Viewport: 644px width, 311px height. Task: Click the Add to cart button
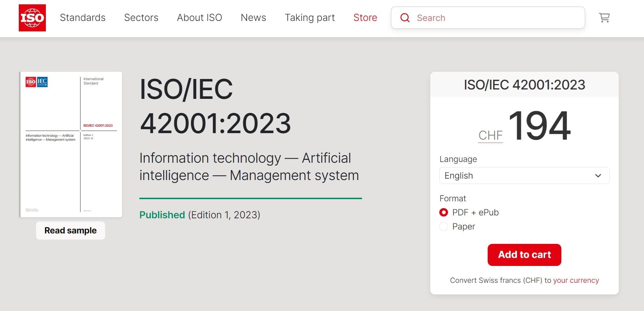click(x=524, y=255)
